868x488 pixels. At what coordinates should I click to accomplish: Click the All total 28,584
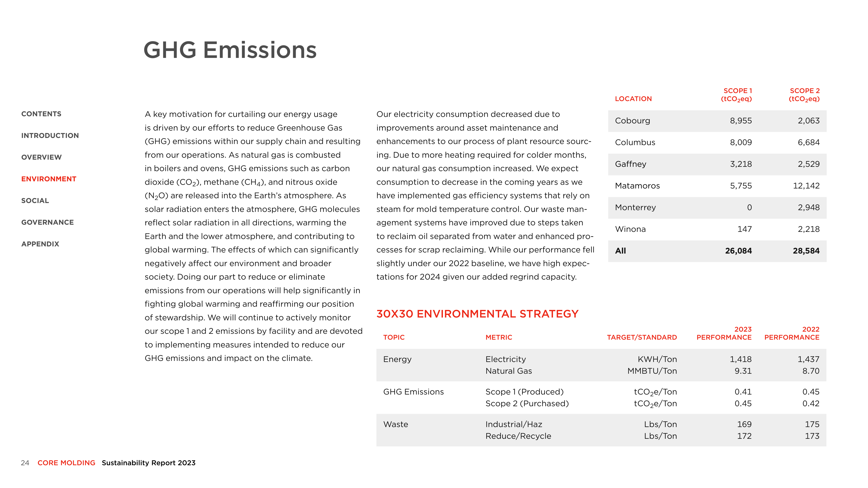(806, 251)
